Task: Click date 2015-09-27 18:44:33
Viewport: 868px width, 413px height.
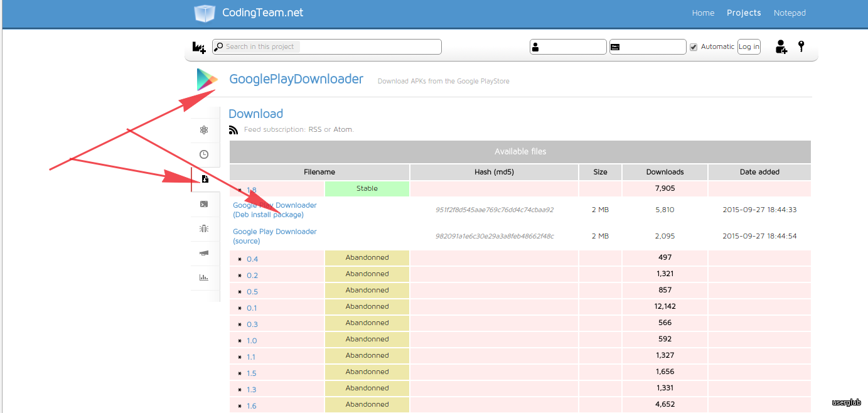Action: pyautogui.click(x=759, y=210)
